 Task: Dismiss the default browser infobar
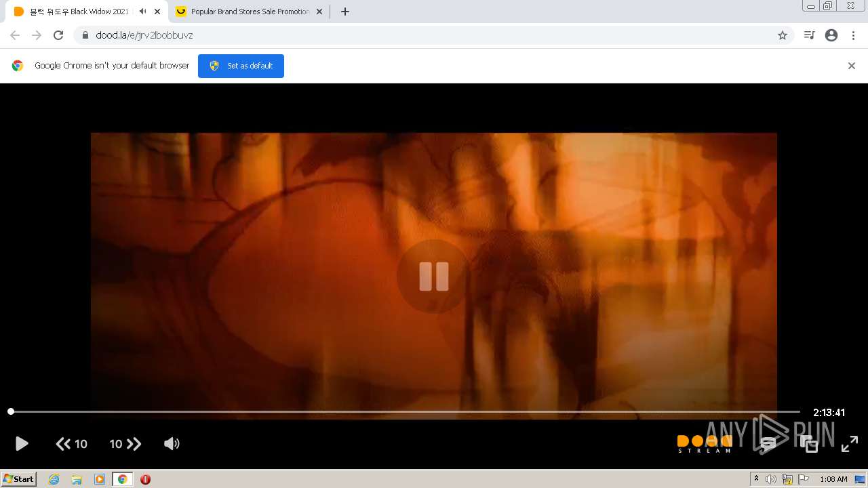coord(852,66)
